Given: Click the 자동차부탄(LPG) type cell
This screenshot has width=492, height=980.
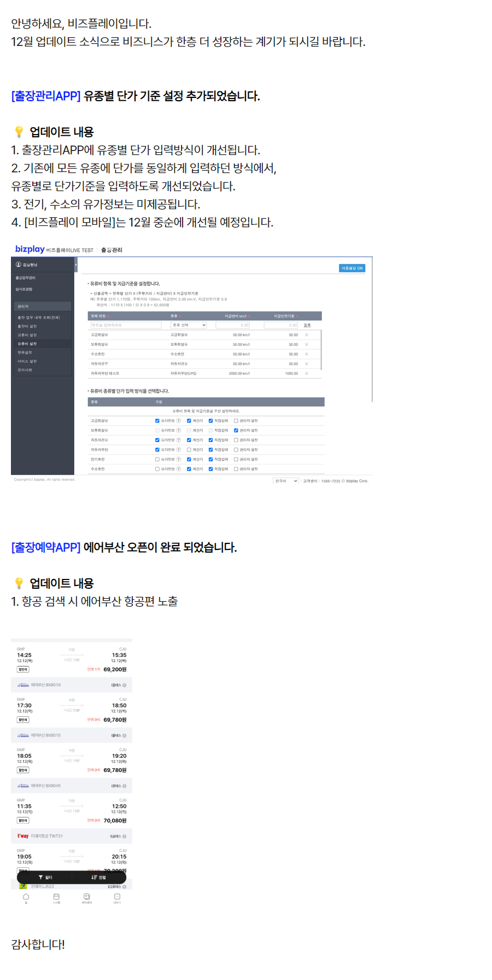Looking at the screenshot, I should 184,374.
